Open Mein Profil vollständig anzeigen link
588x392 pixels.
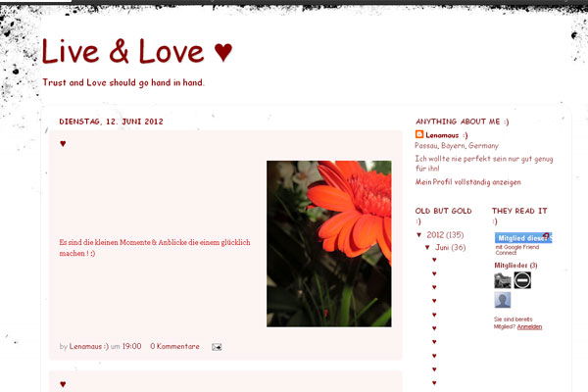(468, 182)
